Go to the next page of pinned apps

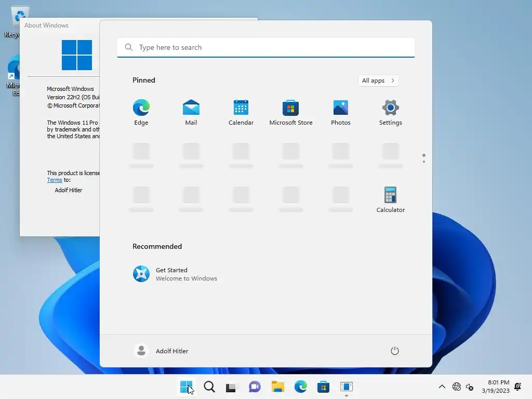[424, 162]
